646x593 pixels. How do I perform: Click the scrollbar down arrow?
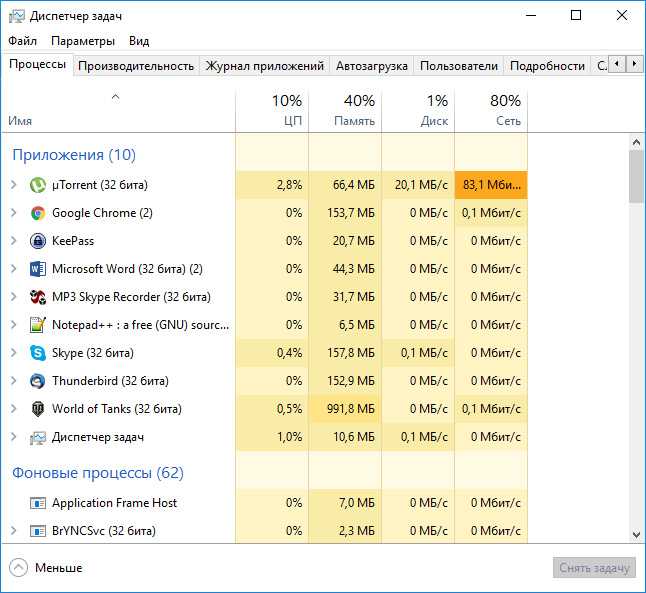pos(636,535)
